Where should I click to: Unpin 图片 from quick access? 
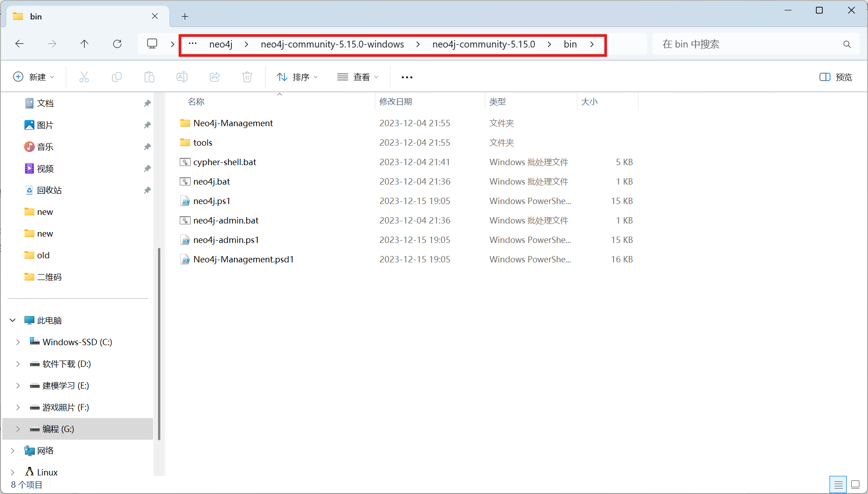(147, 125)
